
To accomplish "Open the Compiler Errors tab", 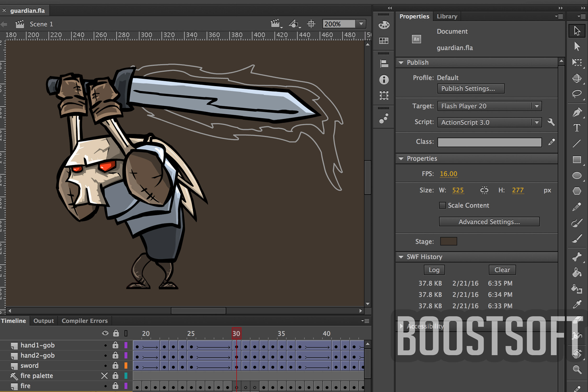I will point(84,321).
